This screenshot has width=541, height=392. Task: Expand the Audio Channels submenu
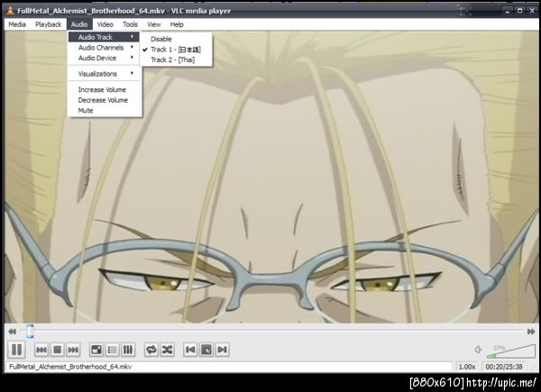[x=104, y=48]
